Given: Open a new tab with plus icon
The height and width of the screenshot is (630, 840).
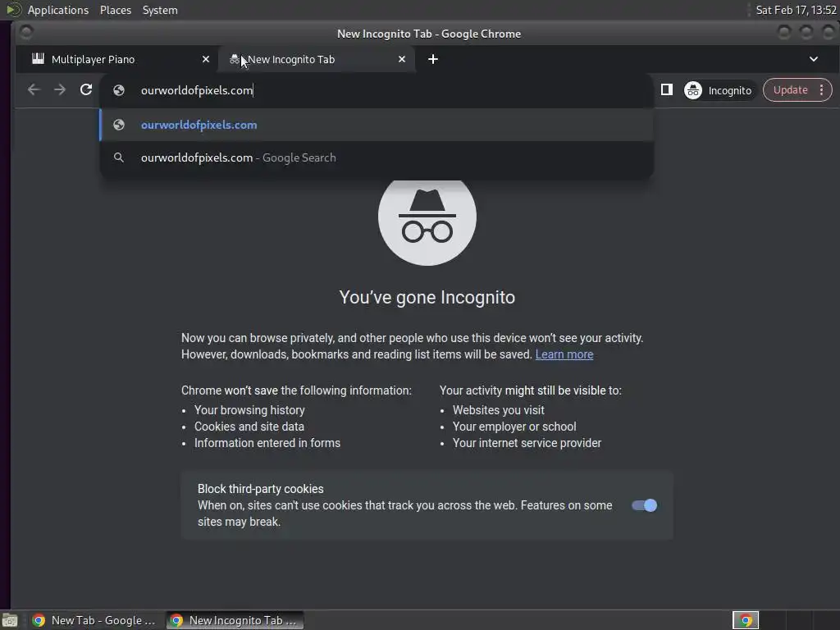Looking at the screenshot, I should (x=433, y=59).
